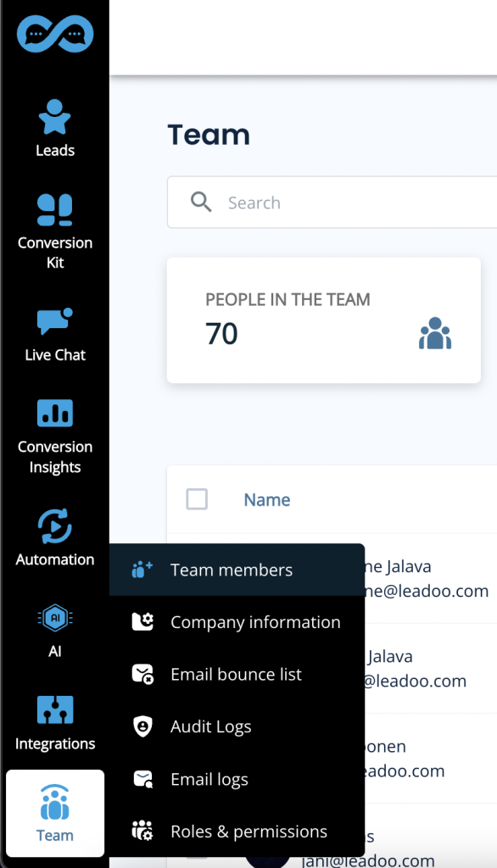Open the Integrations icon

(x=55, y=709)
